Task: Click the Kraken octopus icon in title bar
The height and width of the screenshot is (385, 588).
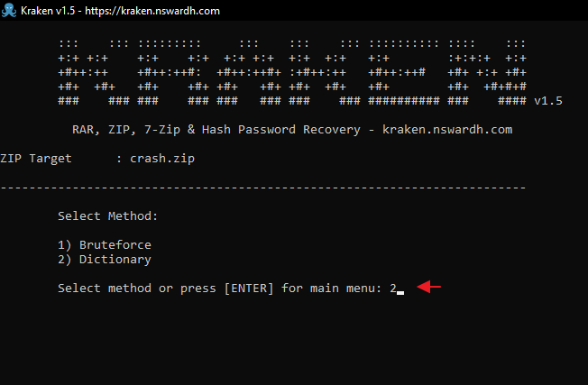Action: (x=9, y=10)
